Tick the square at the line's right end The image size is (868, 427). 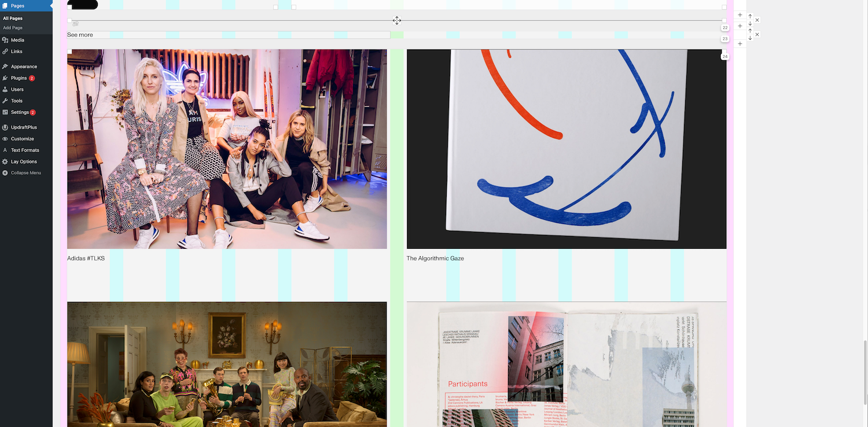pos(724,21)
